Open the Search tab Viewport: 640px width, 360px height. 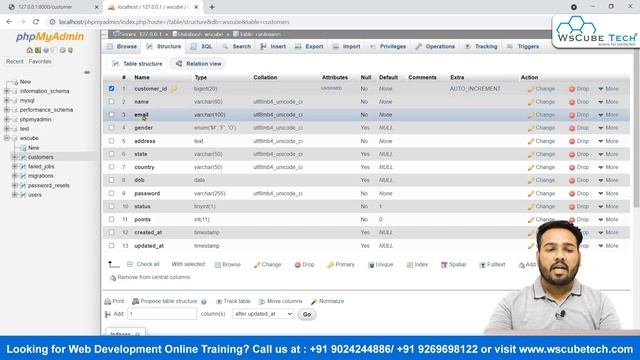pyautogui.click(x=237, y=47)
